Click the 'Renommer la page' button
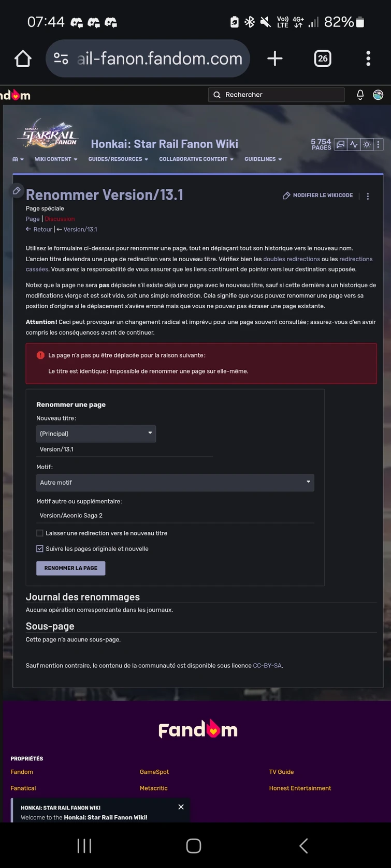The height and width of the screenshot is (868, 391). (x=71, y=568)
